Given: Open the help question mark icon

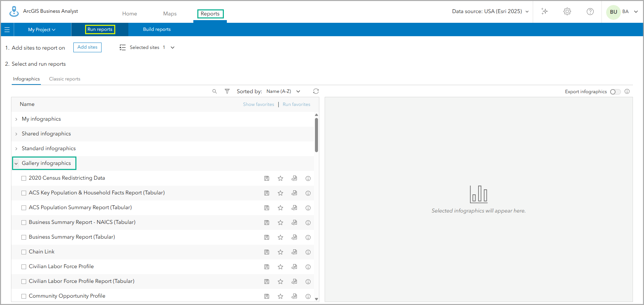Looking at the screenshot, I should pyautogui.click(x=590, y=11).
